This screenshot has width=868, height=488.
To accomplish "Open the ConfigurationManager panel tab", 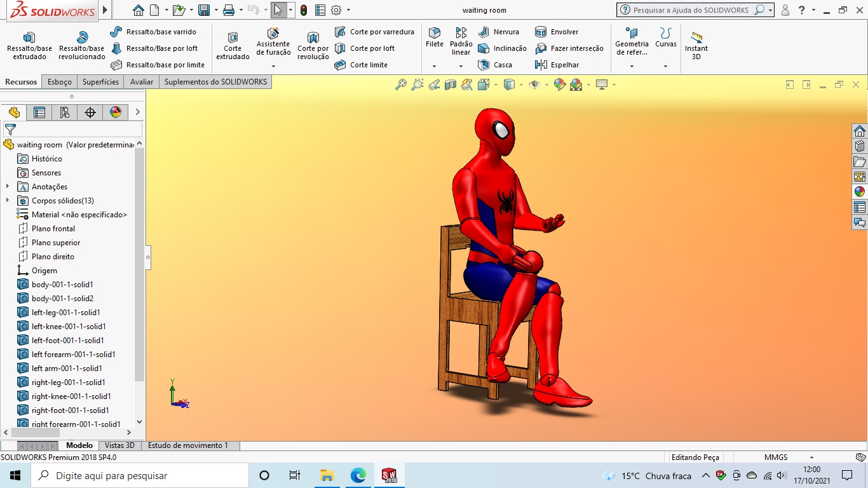I will point(64,112).
